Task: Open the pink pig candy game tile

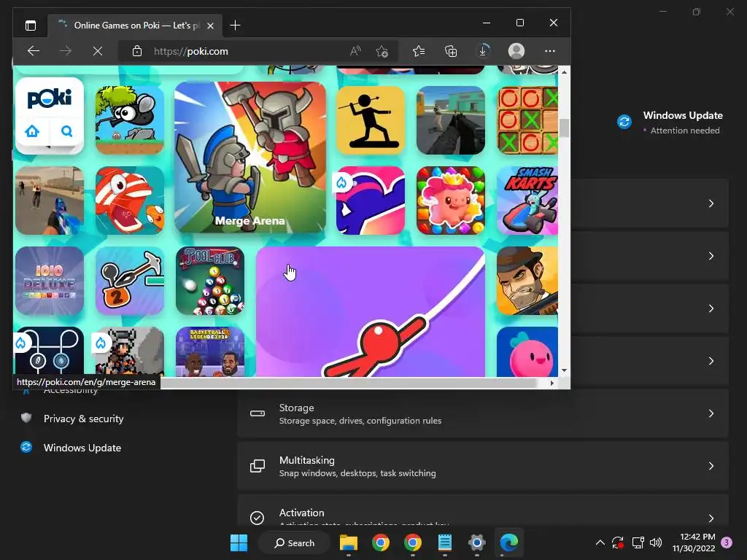Action: coord(451,200)
